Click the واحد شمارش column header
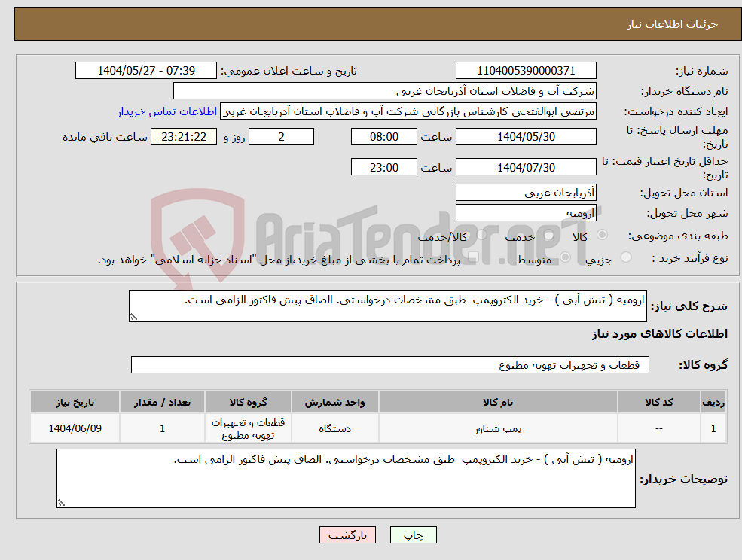 click(x=334, y=403)
